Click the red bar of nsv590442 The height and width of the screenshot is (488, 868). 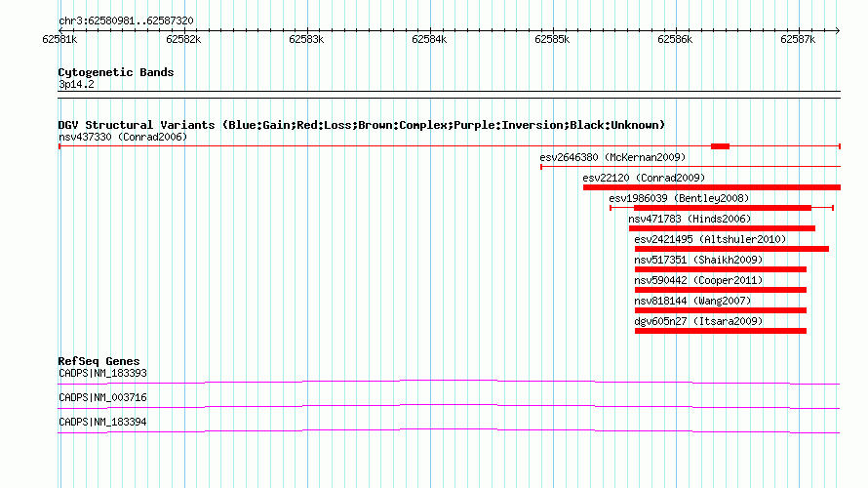(721, 290)
